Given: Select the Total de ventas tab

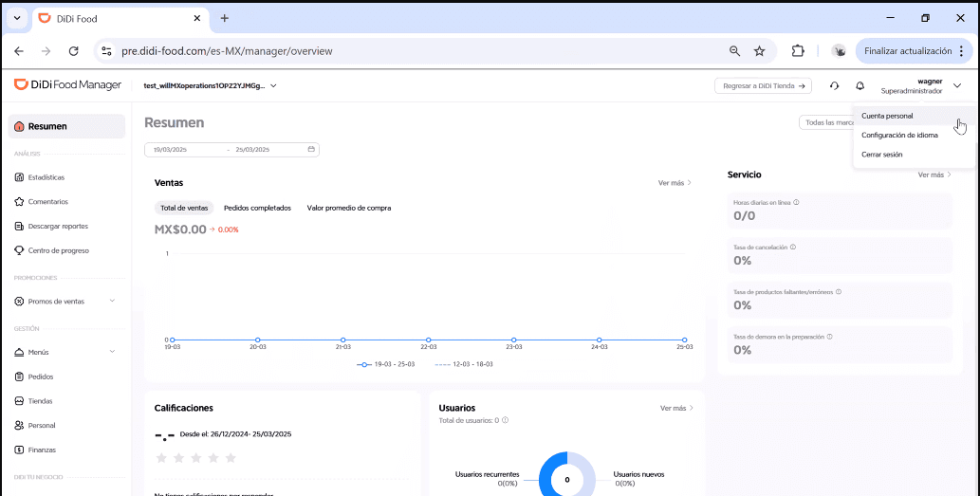Looking at the screenshot, I should pyautogui.click(x=184, y=208).
